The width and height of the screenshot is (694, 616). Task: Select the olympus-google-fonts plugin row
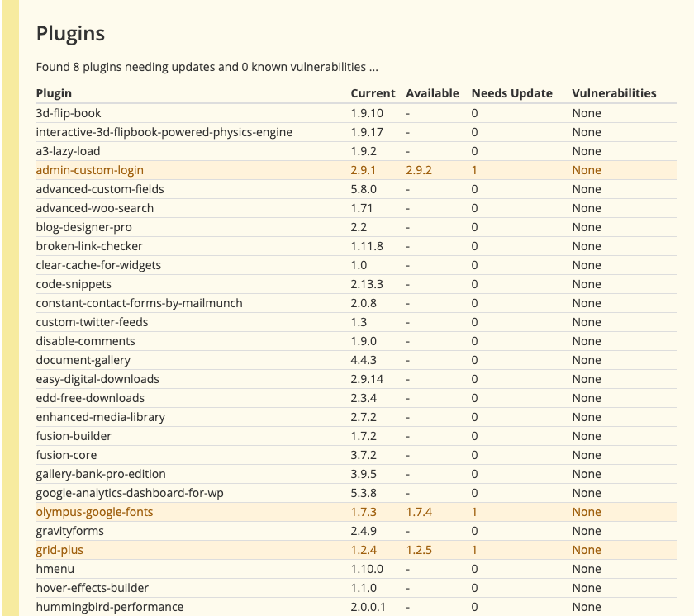(x=356, y=512)
